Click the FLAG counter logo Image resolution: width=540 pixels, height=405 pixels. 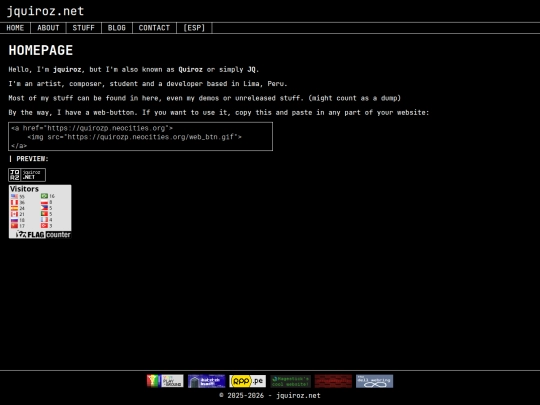[43, 235]
